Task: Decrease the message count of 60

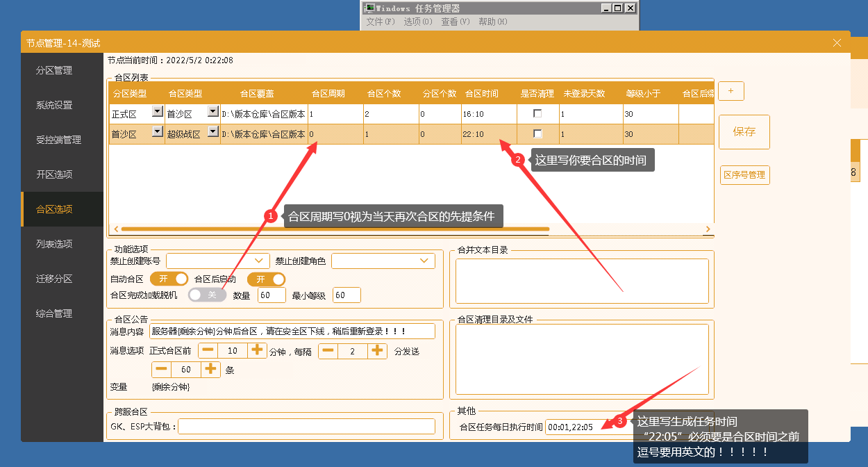Action: (x=161, y=370)
